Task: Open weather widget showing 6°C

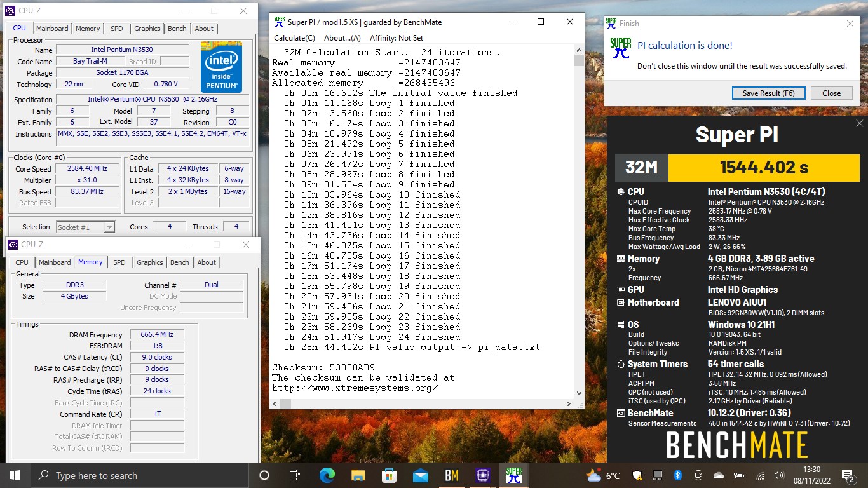Action: click(604, 475)
